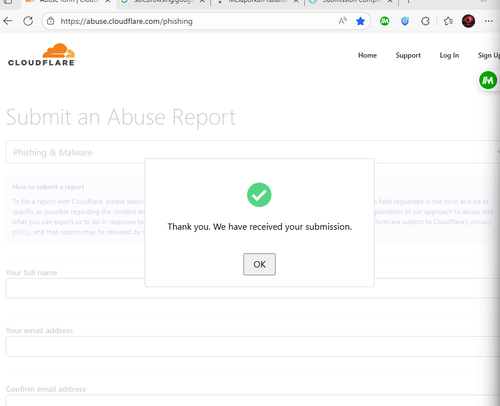
Task: Open the Home navigation link
Action: [367, 55]
